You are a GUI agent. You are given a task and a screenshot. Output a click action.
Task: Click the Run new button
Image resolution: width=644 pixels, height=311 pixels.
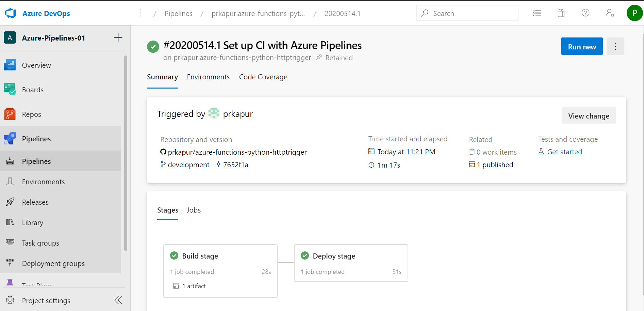tap(582, 46)
